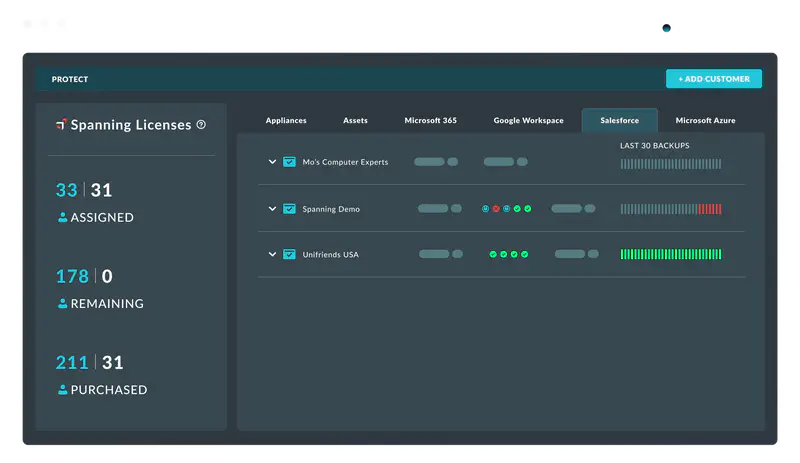This screenshot has width=800, height=463.
Task: Toggle checkbox for Unifriends USA
Action: point(289,254)
